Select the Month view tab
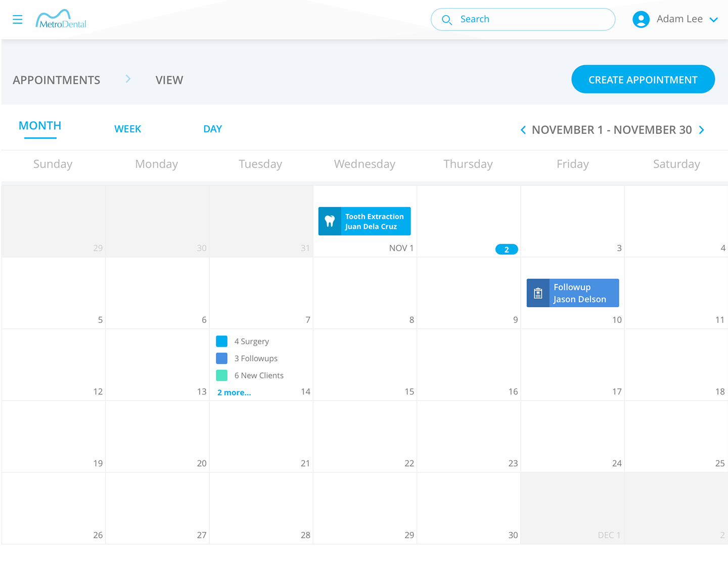This screenshot has width=728, height=574. point(40,126)
